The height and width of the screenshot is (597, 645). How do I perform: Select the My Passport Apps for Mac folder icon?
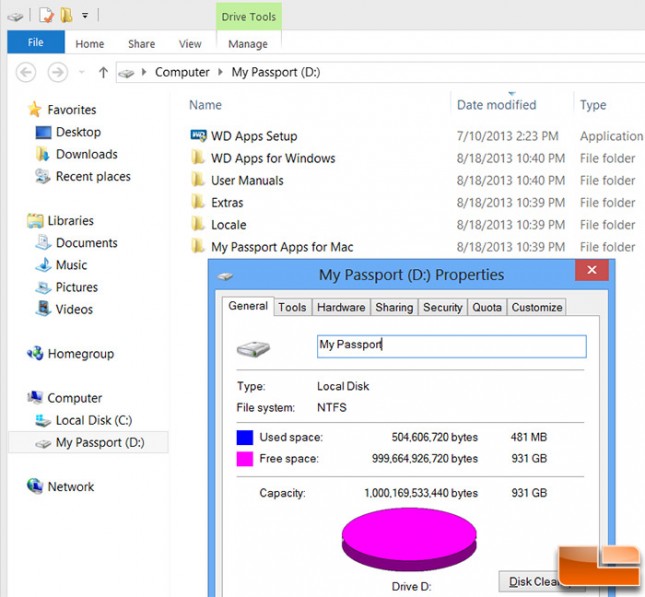click(198, 246)
